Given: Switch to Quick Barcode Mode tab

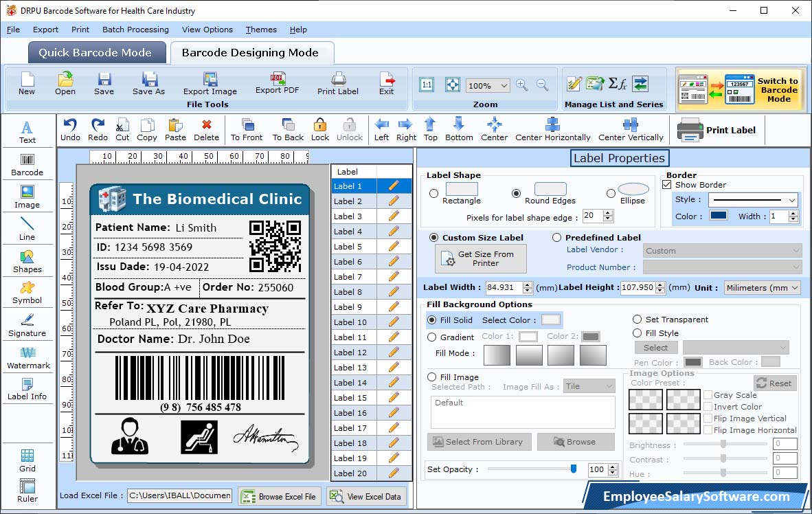Looking at the screenshot, I should [95, 52].
